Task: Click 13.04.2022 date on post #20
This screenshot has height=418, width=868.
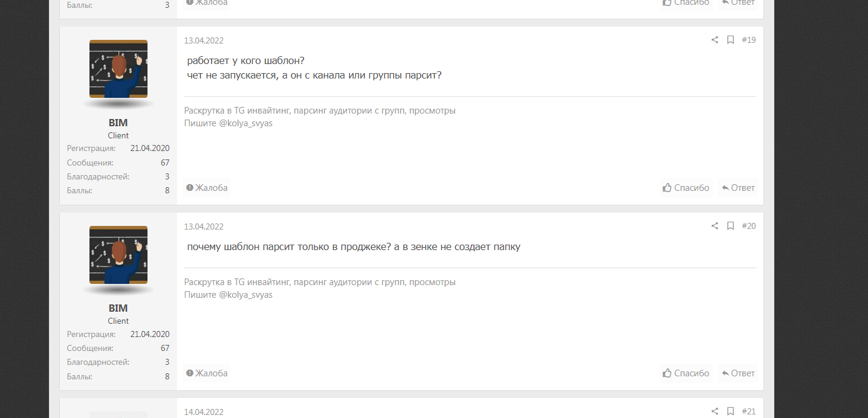Action: 204,227
